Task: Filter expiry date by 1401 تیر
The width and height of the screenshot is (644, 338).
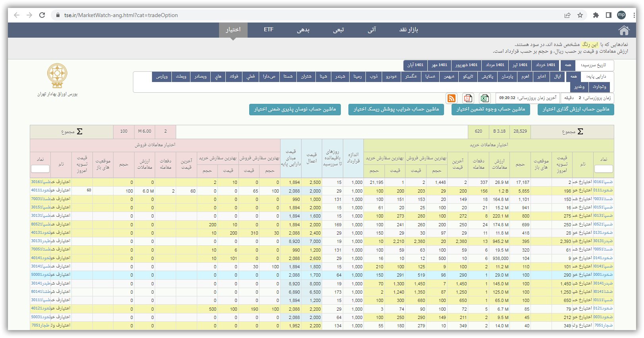Action: (520, 65)
